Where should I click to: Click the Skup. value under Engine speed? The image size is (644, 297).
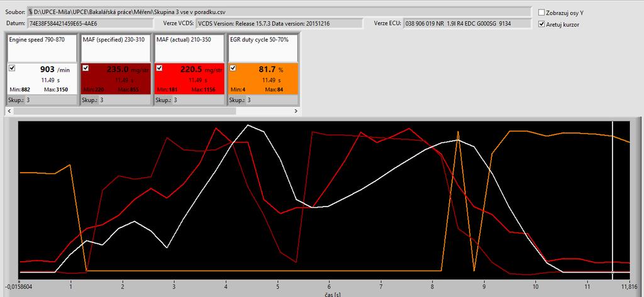pyautogui.click(x=51, y=100)
